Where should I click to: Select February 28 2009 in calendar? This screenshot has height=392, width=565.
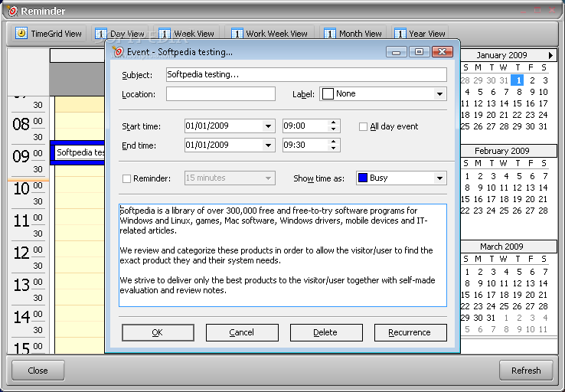(543, 211)
